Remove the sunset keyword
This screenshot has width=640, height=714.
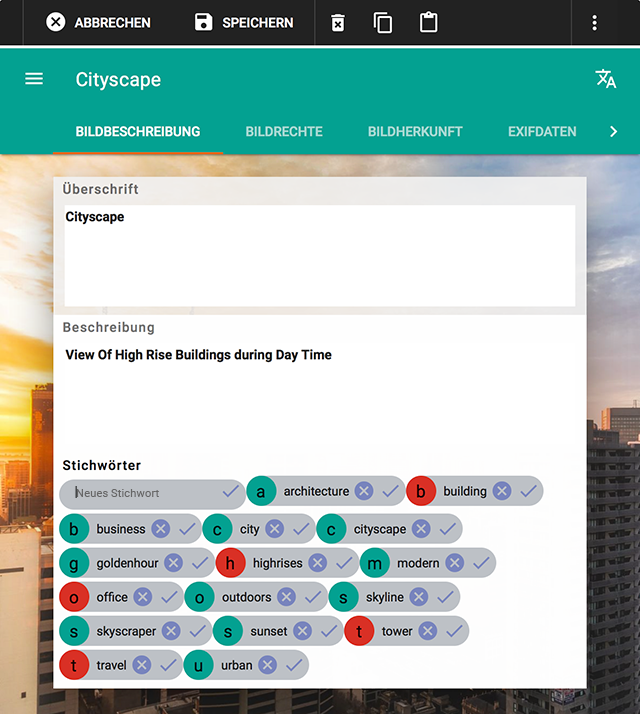[x=302, y=631]
